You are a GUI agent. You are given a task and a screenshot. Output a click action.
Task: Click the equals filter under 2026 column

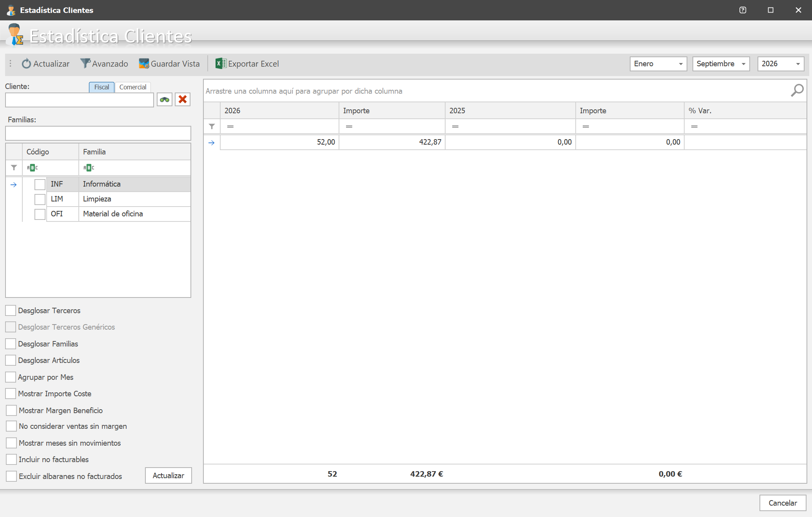click(230, 127)
